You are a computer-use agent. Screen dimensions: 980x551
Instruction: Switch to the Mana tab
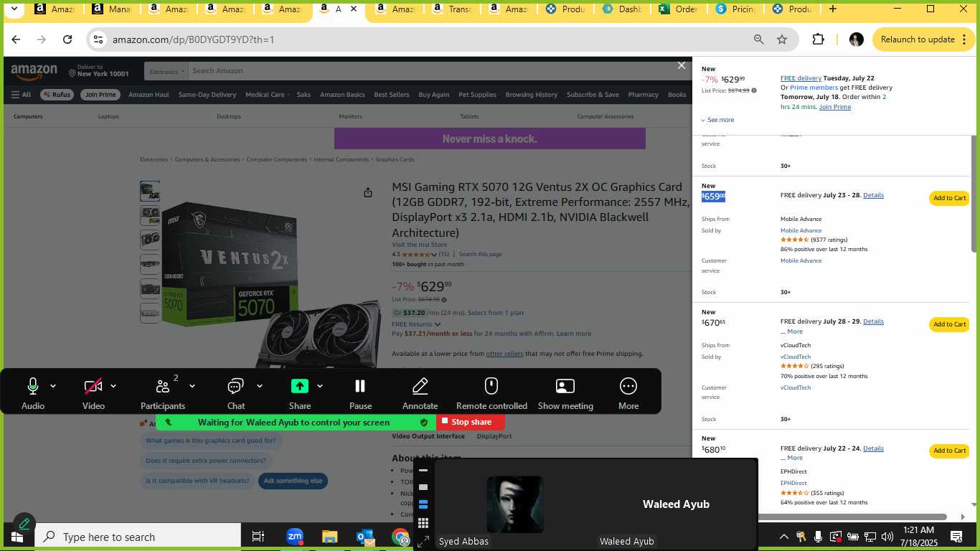[x=110, y=9]
